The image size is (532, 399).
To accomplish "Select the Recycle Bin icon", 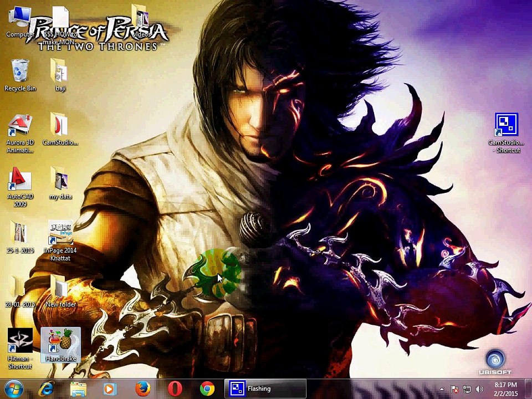I will 20,75.
